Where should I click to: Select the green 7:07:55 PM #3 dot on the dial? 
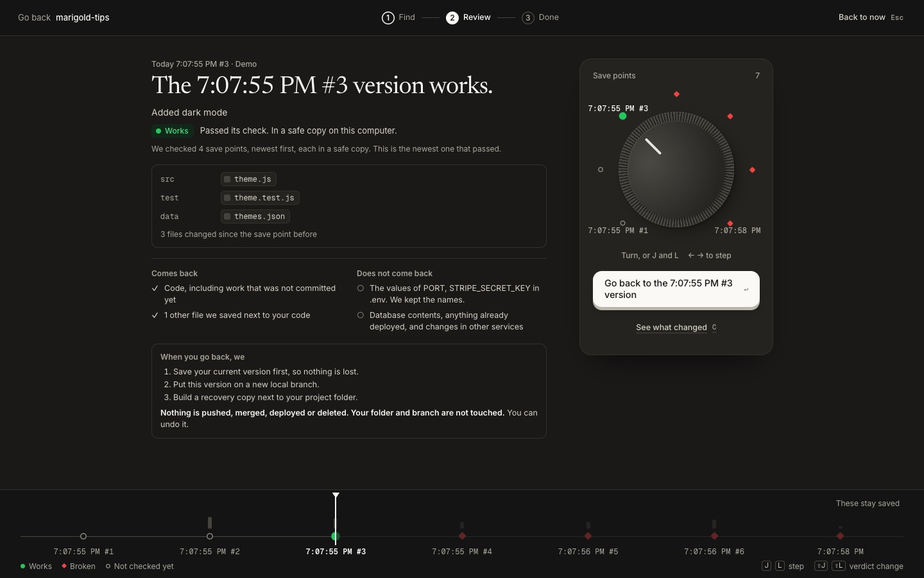622,116
